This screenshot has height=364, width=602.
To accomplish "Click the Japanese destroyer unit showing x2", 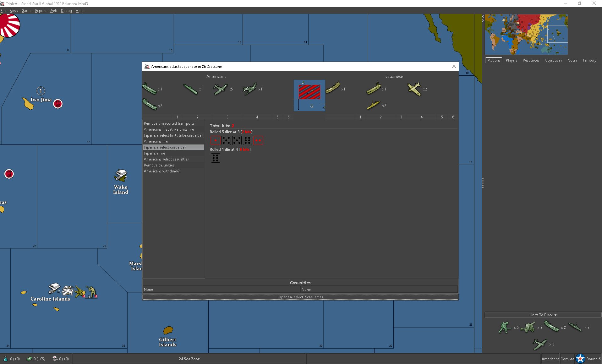I will tap(373, 106).
